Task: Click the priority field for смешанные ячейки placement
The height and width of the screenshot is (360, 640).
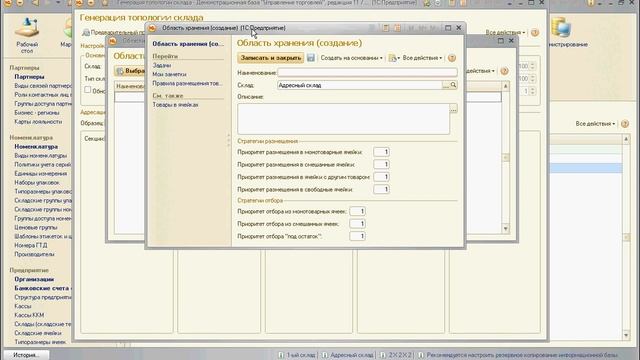Action: click(381, 164)
